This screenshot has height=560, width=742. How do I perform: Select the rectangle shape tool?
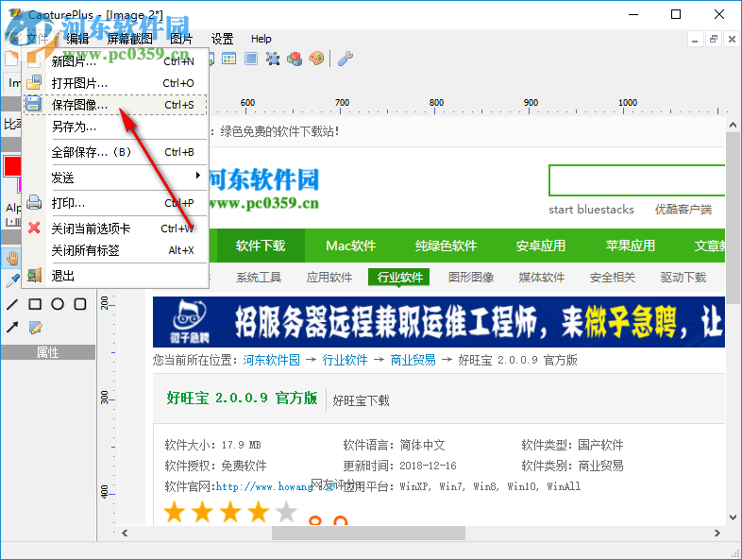tap(35, 304)
